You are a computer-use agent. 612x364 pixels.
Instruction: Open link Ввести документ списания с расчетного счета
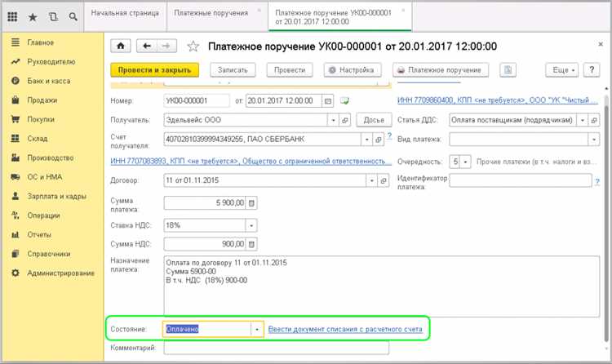coord(345,329)
